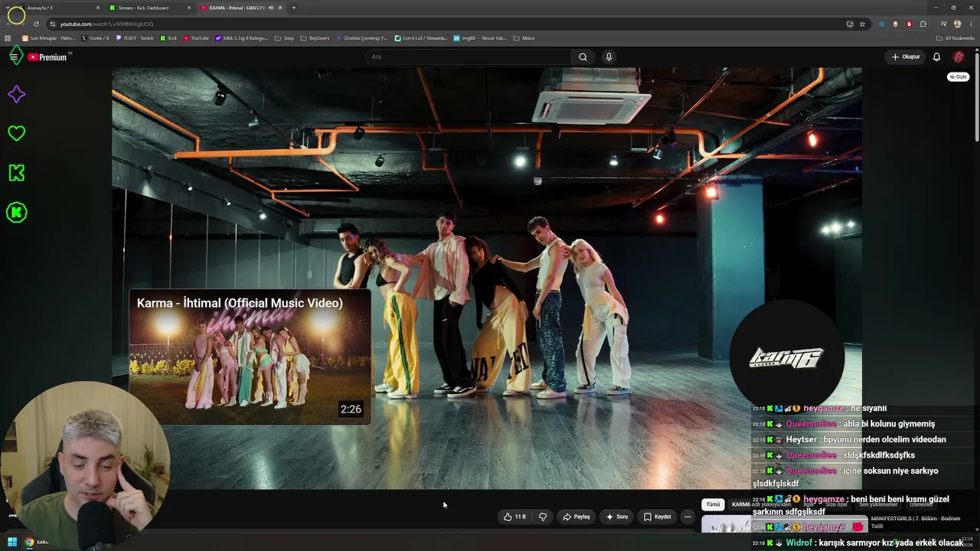Open Son Mesajlar bookmark
The height and width of the screenshot is (551, 980).
(49, 38)
